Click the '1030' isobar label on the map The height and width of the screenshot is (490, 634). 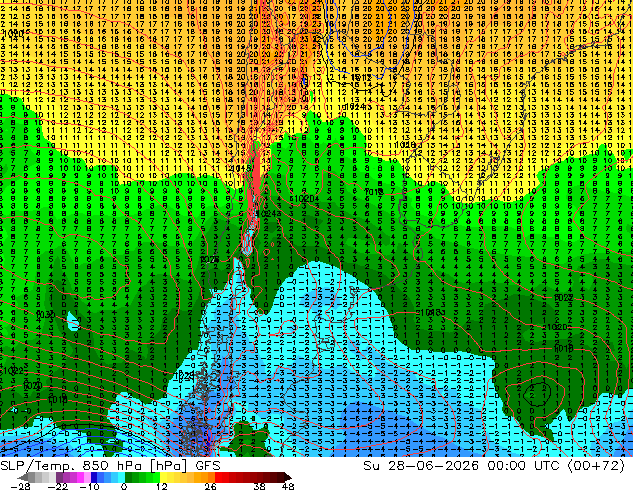point(45,315)
